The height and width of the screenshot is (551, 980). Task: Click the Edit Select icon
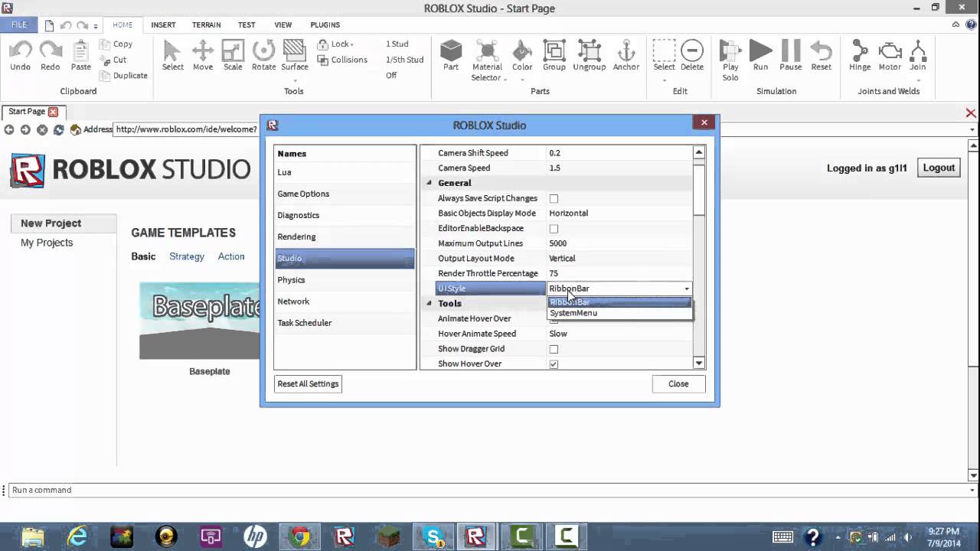pyautogui.click(x=664, y=51)
